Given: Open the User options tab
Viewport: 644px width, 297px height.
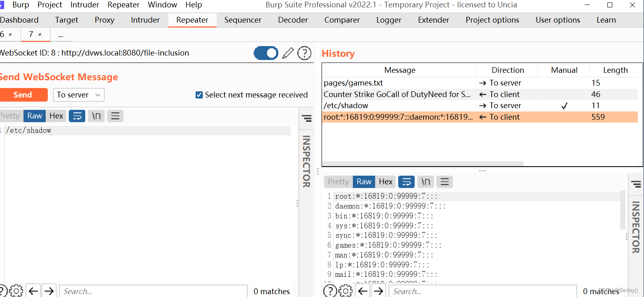Looking at the screenshot, I should 558,20.
